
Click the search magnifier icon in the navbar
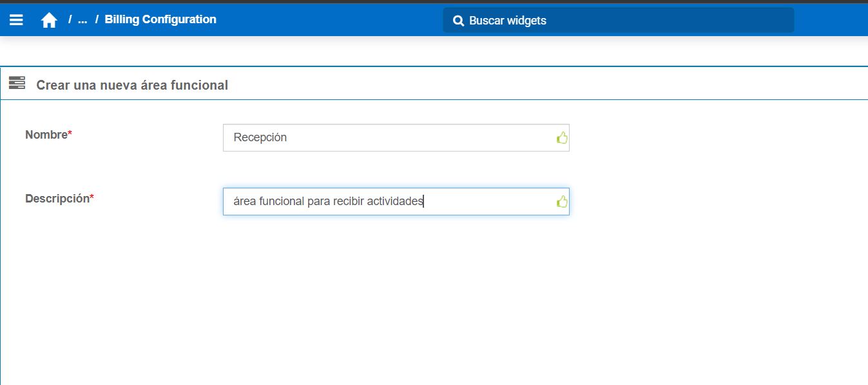tap(458, 20)
